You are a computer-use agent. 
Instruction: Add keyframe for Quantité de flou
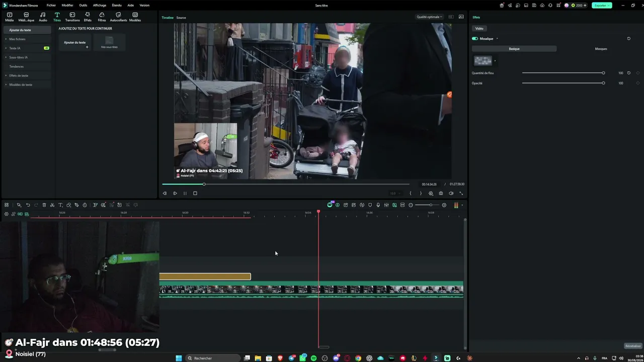coord(637,73)
